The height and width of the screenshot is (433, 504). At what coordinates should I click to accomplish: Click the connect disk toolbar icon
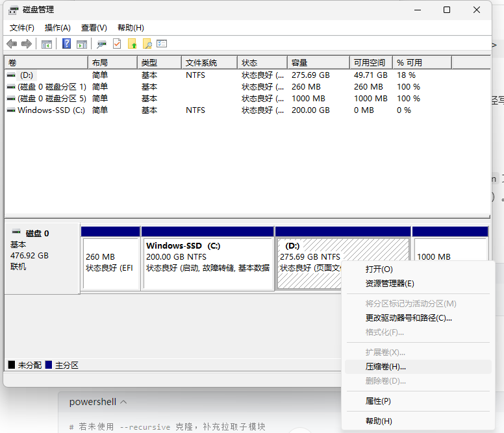pyautogui.click(x=101, y=43)
